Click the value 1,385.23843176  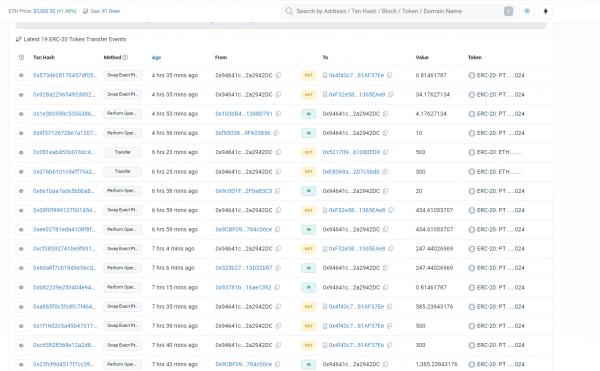[x=436, y=364]
